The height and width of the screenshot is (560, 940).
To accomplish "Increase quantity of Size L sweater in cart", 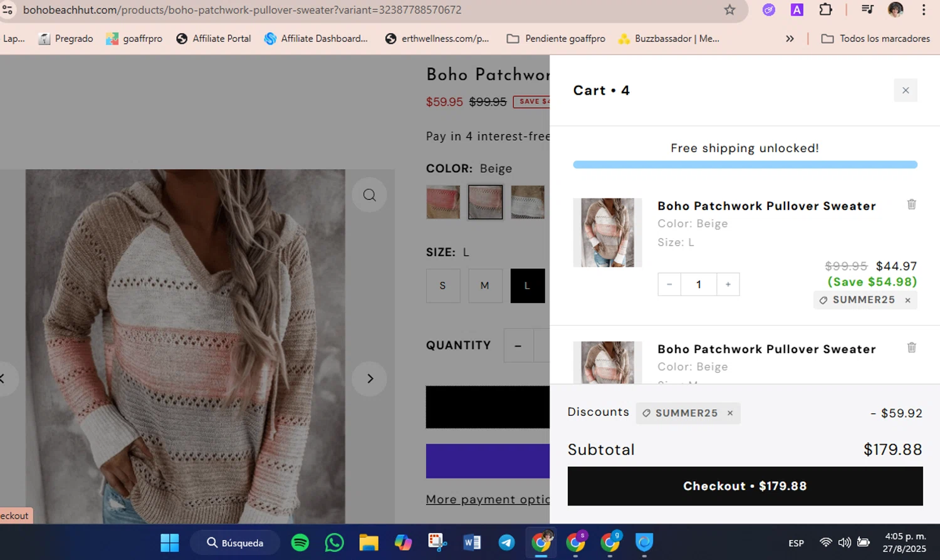I will (728, 284).
